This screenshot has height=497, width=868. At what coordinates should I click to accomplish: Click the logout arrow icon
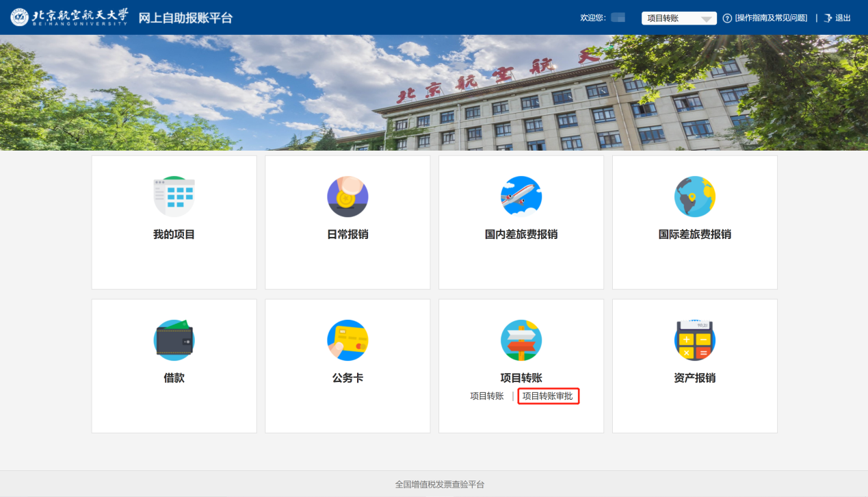(x=828, y=18)
